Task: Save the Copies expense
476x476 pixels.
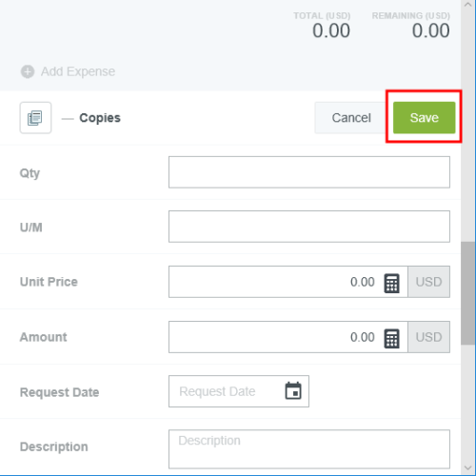Action: (x=424, y=117)
